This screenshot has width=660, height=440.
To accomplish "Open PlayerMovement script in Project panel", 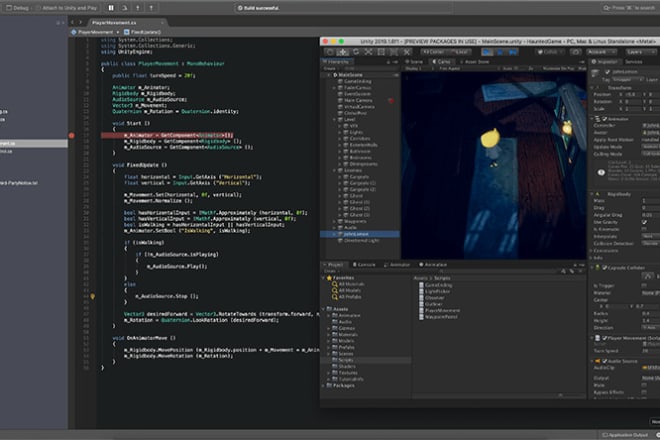I will coord(439,310).
